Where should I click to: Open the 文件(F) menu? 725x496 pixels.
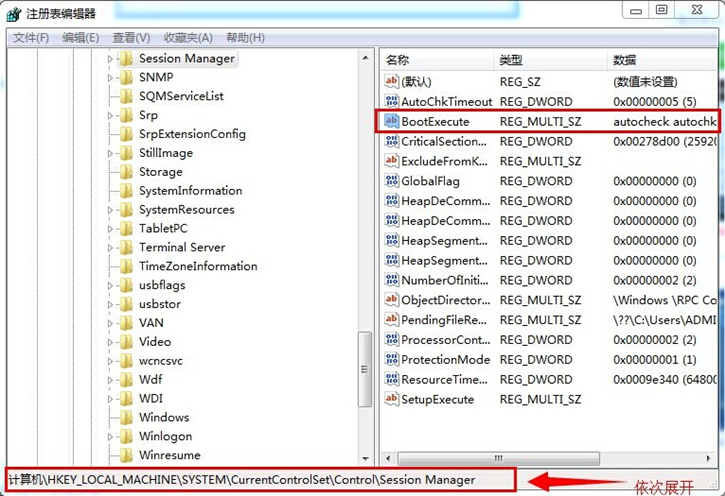31,38
